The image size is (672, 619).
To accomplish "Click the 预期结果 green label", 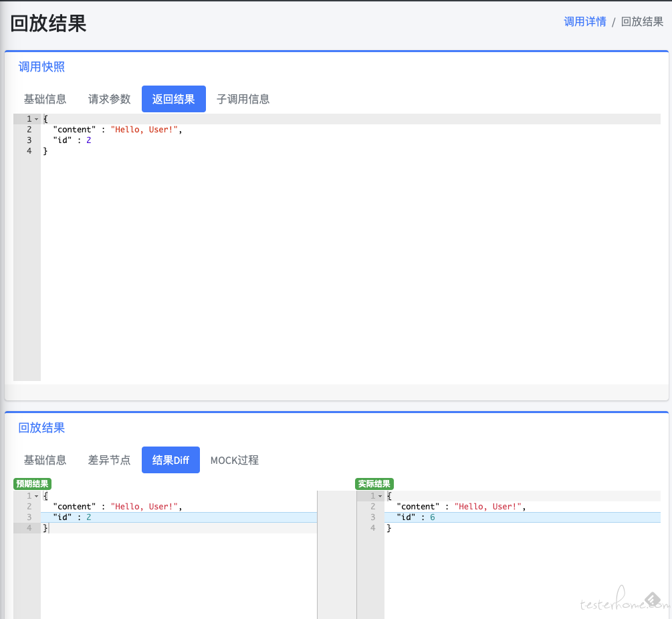I will click(32, 483).
